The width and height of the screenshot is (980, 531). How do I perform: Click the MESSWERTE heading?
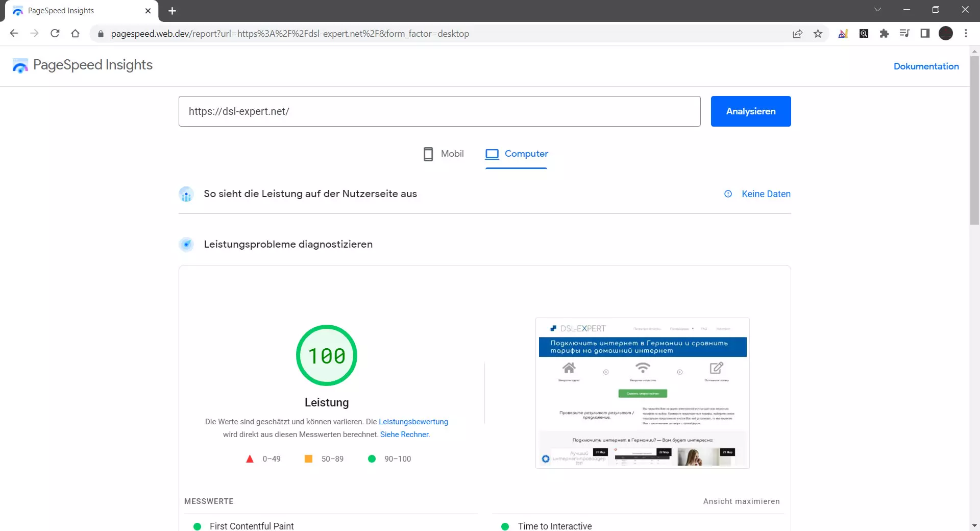pos(209,501)
